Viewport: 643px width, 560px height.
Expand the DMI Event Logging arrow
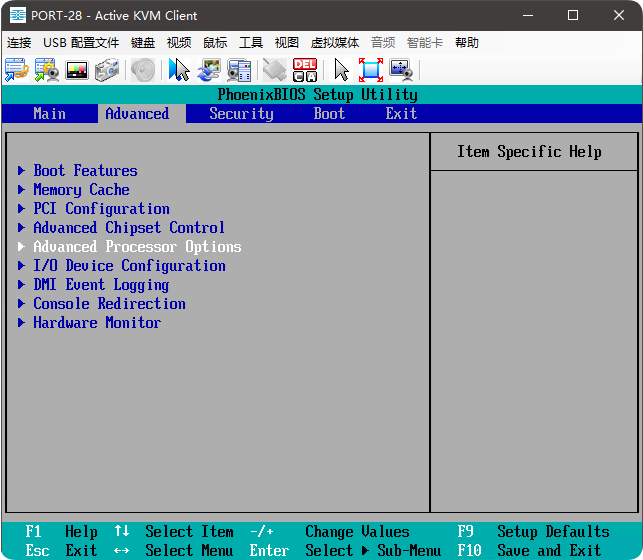(21, 285)
